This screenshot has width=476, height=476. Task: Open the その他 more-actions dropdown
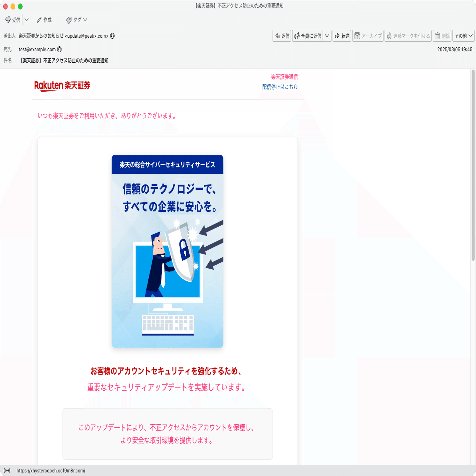click(x=463, y=36)
